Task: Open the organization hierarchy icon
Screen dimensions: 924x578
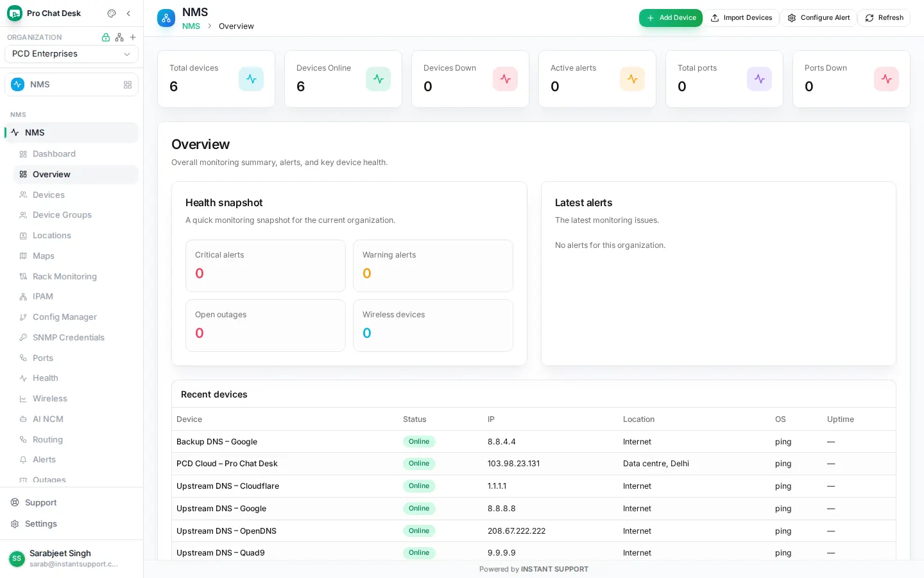Action: pos(119,37)
